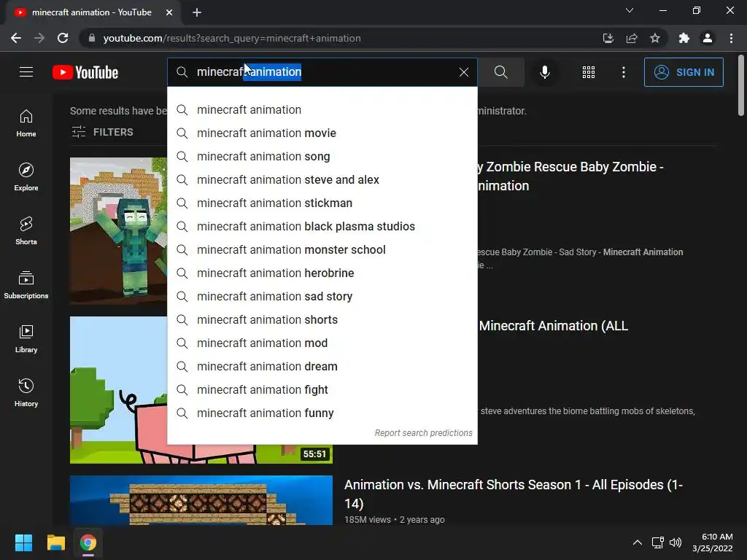
Task: Choose suggestion 'minecraft animation song'
Action: [322, 156]
